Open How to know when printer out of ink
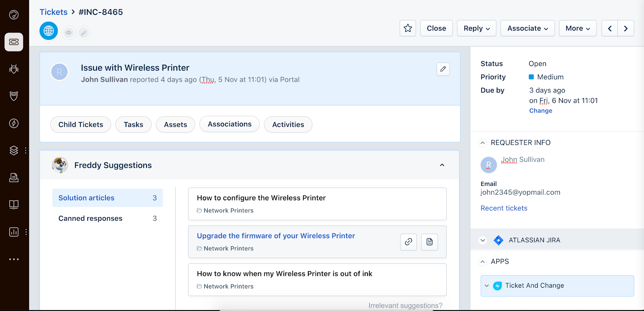The height and width of the screenshot is (311, 644). (x=285, y=274)
